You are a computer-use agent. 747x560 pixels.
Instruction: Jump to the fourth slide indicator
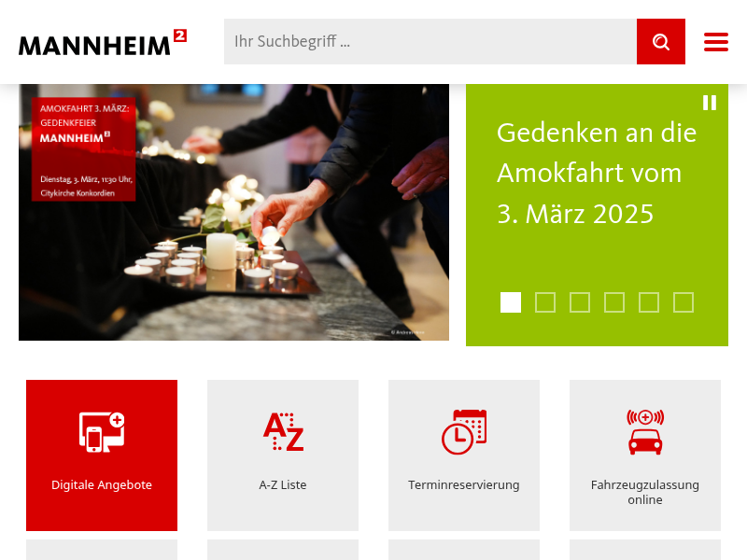[x=614, y=302]
